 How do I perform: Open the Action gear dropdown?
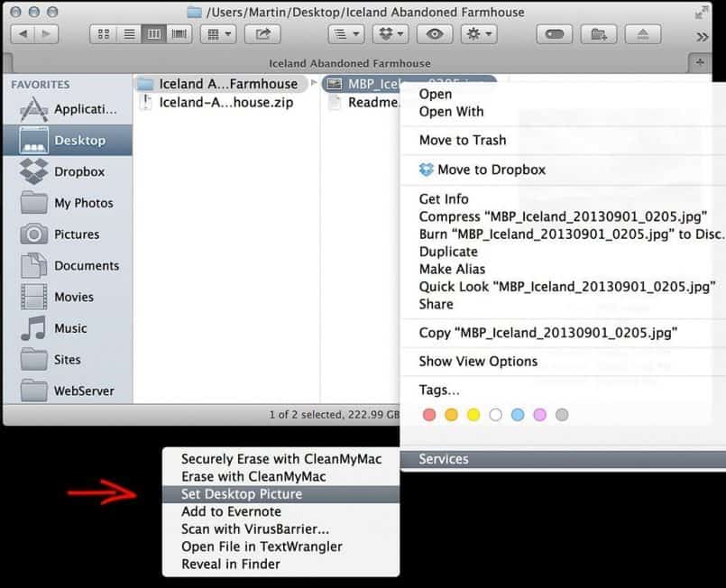(477, 34)
